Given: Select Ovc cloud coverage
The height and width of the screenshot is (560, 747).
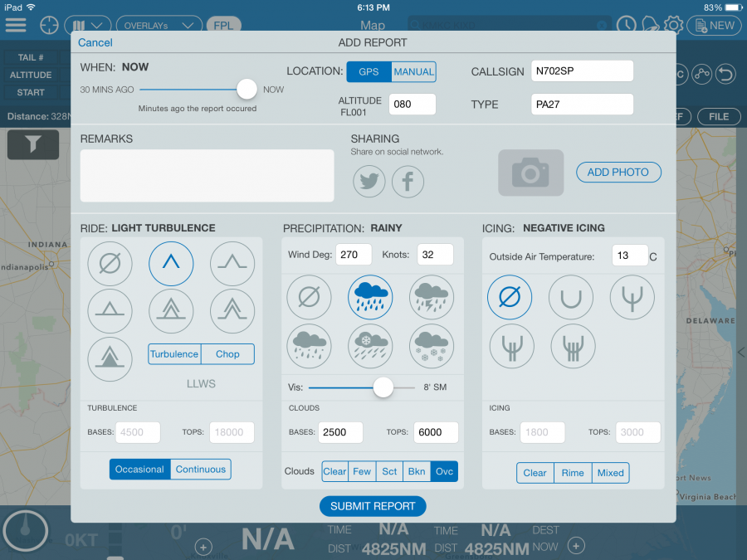Looking at the screenshot, I should pyautogui.click(x=444, y=470).
